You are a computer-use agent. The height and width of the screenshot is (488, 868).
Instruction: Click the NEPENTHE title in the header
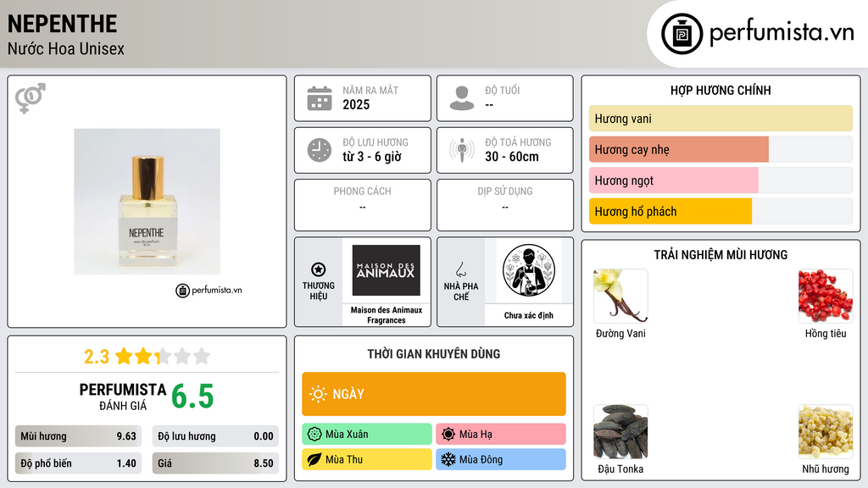[63, 24]
